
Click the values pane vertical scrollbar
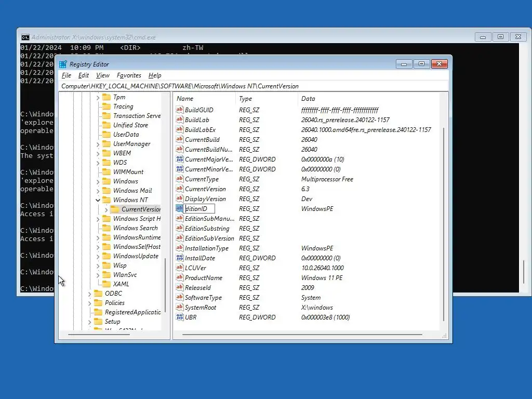(x=444, y=224)
